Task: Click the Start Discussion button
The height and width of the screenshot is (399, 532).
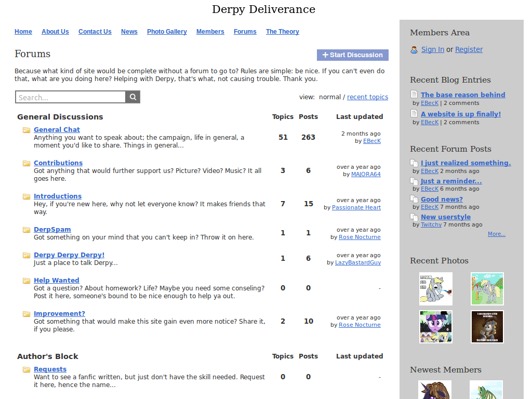Action: point(353,55)
